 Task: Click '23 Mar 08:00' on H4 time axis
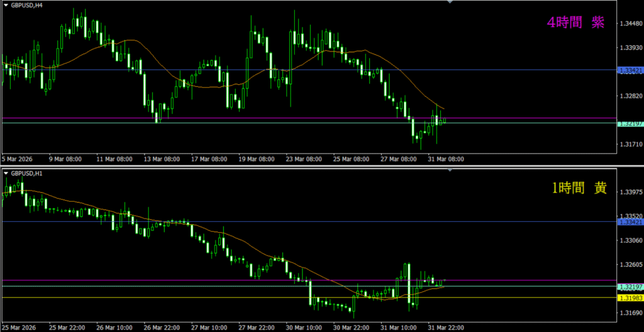click(304, 159)
